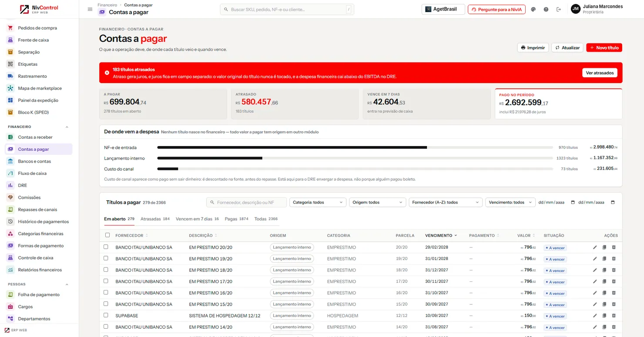
Task: Open the Vencimento: todos dropdown
Action: 510,202
